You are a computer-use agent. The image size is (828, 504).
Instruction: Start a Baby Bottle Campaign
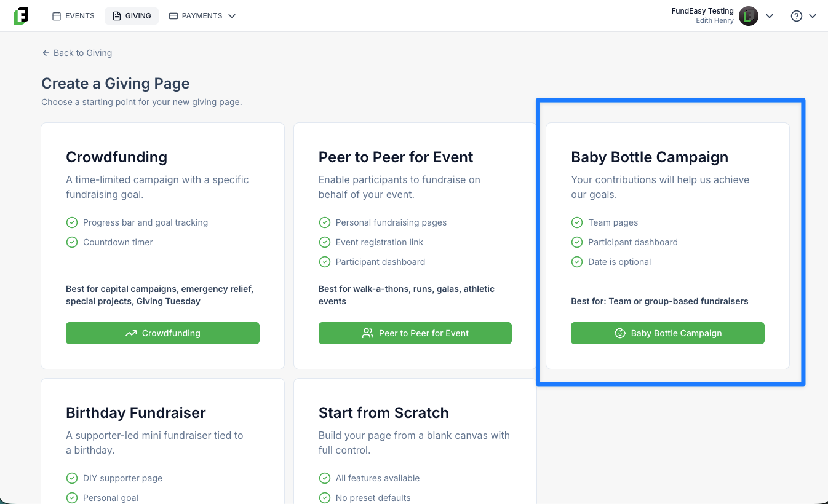667,333
